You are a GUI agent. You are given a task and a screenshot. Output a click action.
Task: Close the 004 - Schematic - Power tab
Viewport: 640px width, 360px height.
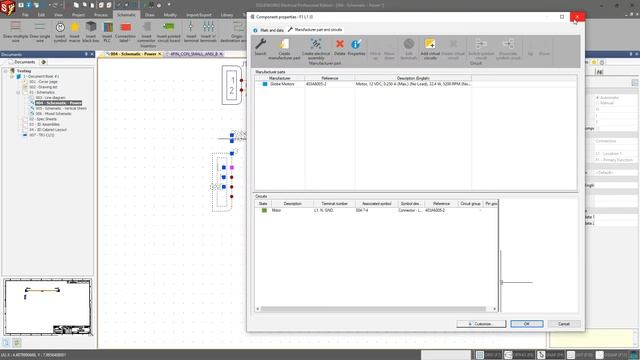coord(160,54)
